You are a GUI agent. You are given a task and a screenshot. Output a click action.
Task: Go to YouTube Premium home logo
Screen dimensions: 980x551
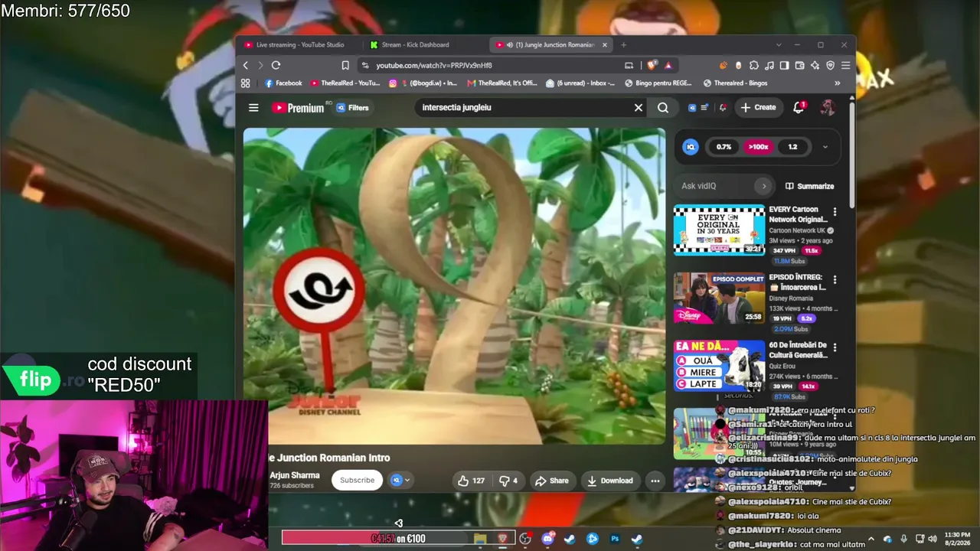pos(298,108)
